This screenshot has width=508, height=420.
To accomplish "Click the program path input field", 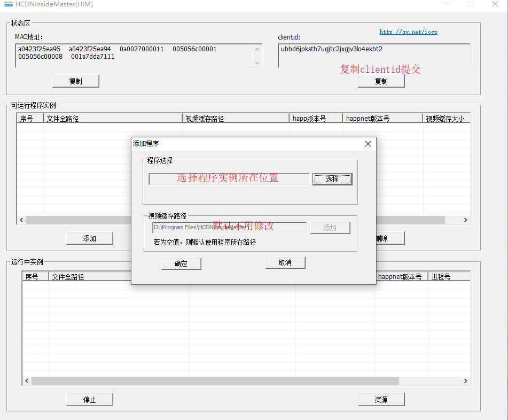I will pos(229,179).
